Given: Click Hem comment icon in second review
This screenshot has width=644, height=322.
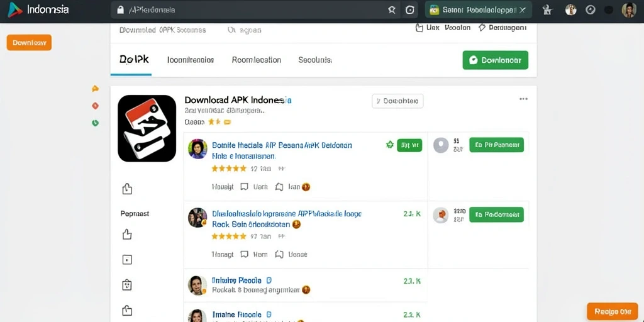Looking at the screenshot, I should [254, 254].
